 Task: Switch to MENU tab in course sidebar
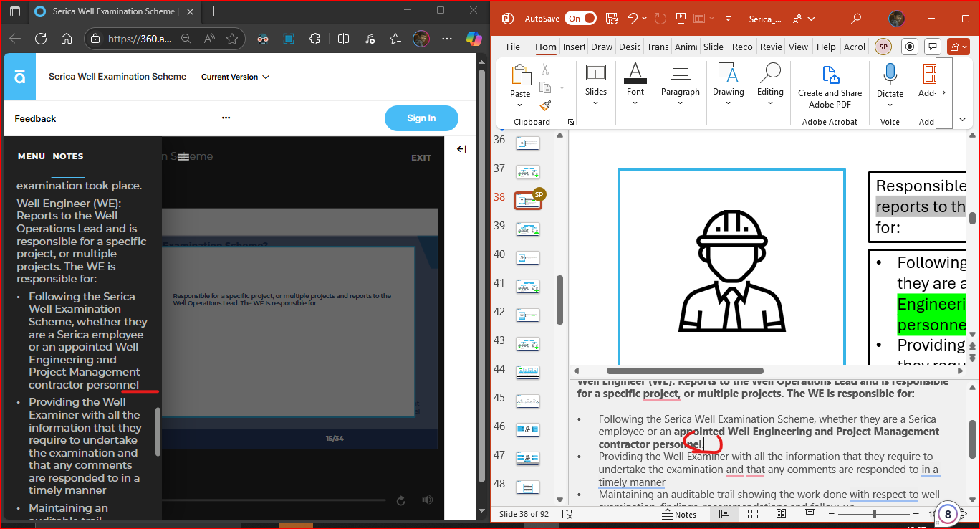coord(32,156)
